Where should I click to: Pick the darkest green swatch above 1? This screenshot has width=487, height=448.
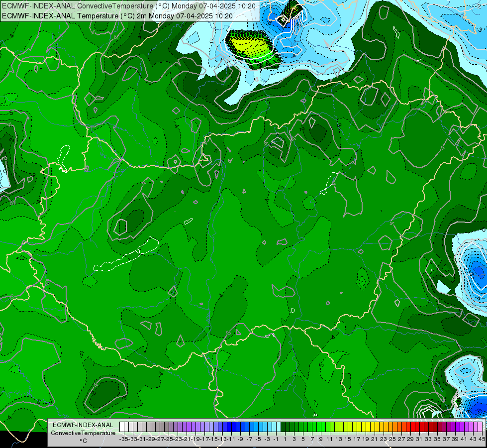click(x=283, y=427)
